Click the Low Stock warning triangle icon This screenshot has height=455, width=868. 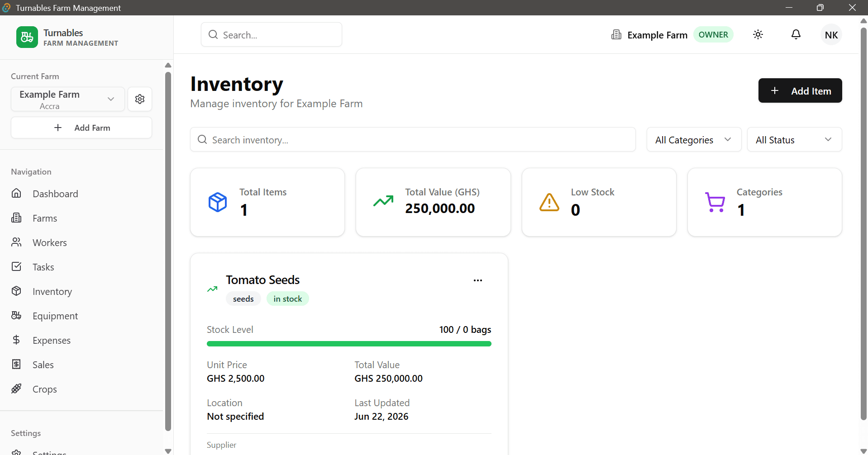549,202
